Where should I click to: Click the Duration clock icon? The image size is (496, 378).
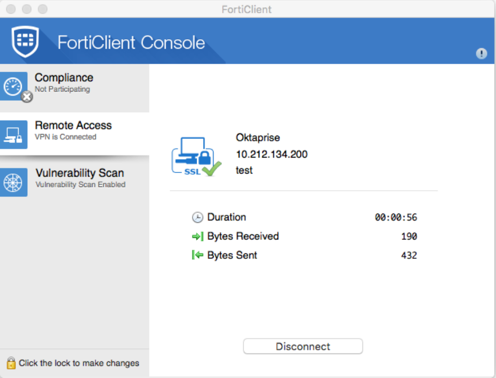pyautogui.click(x=197, y=217)
